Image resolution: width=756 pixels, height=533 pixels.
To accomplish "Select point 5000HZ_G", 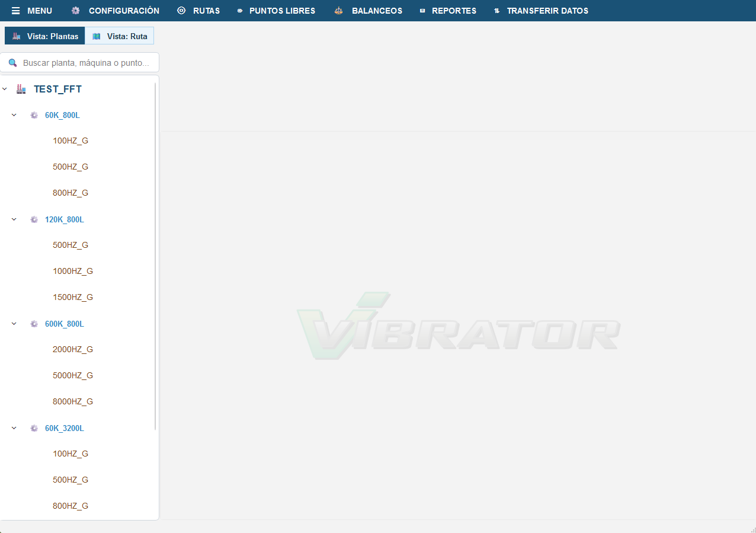I will click(73, 375).
